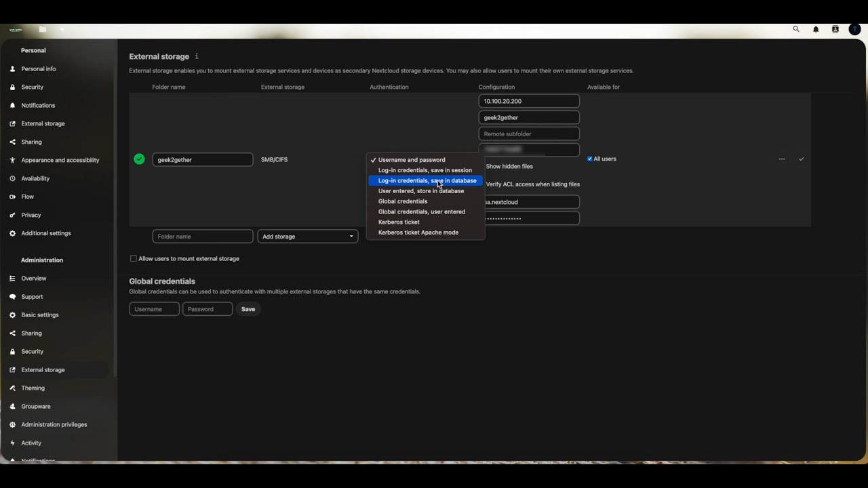
Task: Click the Notifications bell icon in sidebar
Action: pyautogui.click(x=12, y=106)
